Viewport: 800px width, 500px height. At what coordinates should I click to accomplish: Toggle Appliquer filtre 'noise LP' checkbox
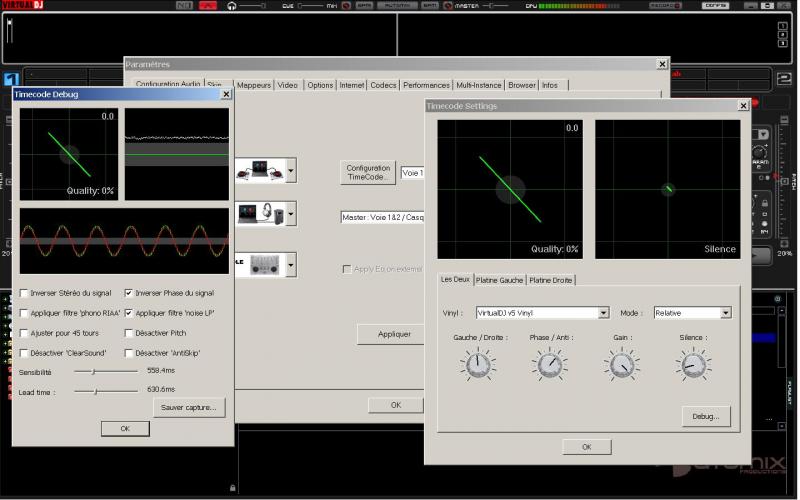tap(129, 313)
